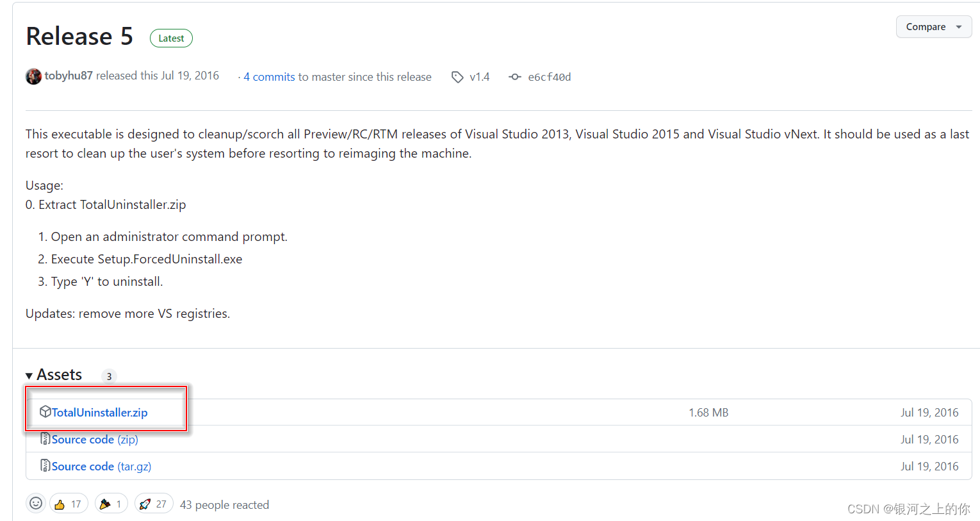The height and width of the screenshot is (521, 980).
Task: Click the tag icon beside v1.4
Action: 457,77
